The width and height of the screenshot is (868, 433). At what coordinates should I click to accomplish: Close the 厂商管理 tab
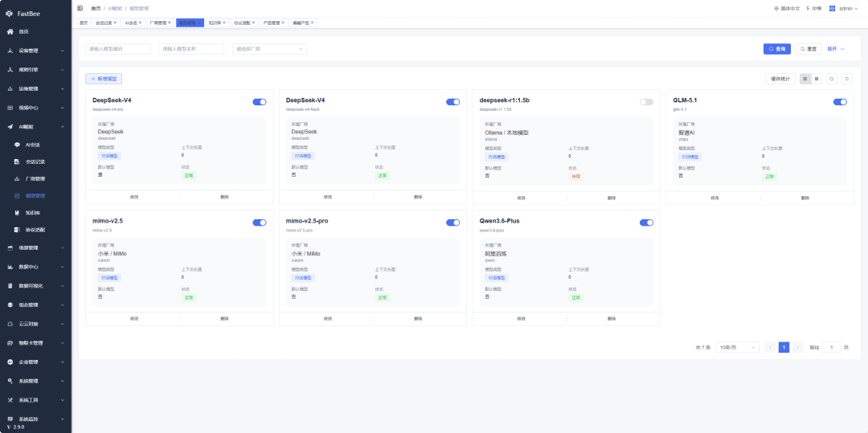tap(170, 22)
